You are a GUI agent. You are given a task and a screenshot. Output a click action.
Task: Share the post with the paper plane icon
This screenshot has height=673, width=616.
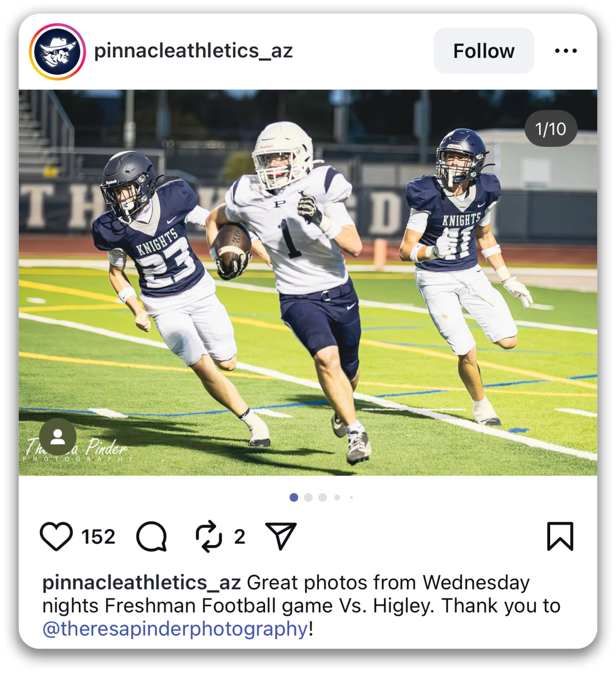click(x=281, y=536)
